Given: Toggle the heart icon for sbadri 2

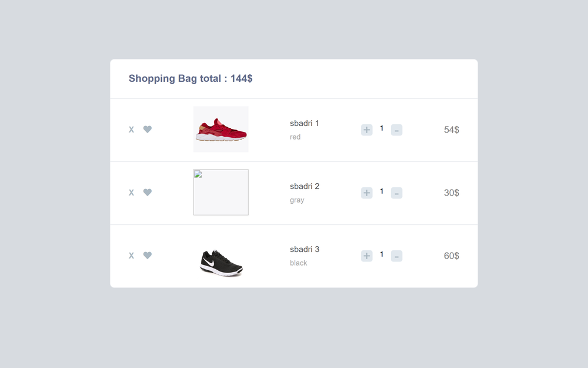Looking at the screenshot, I should point(148,193).
